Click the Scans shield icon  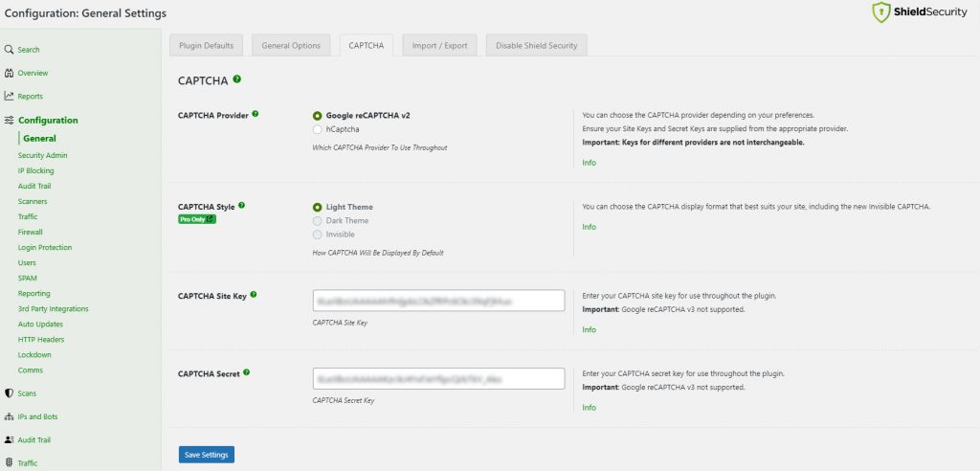click(9, 393)
